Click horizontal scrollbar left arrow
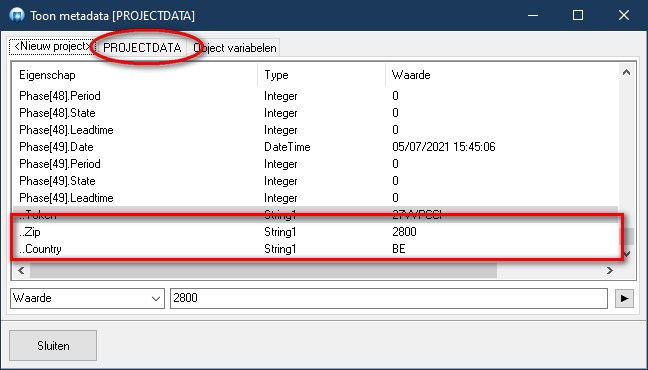 21,270
